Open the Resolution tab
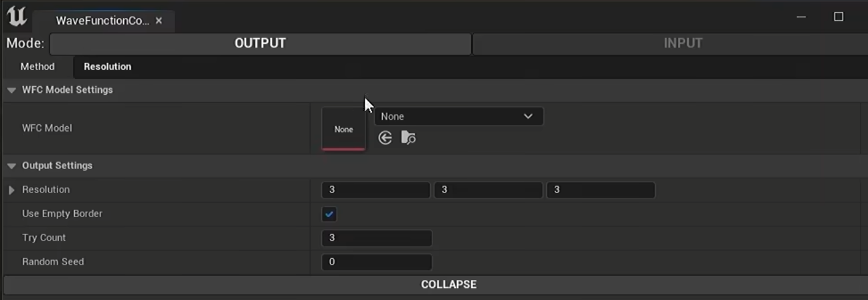 [x=108, y=67]
